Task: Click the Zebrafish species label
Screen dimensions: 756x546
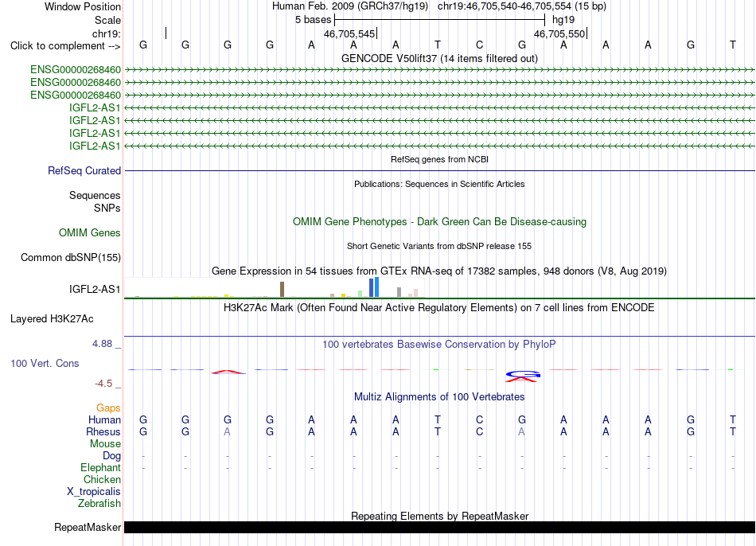Action: [x=99, y=504]
